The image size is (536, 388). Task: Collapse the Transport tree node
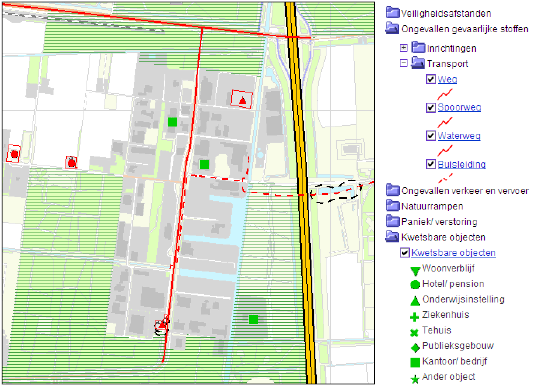coord(404,63)
